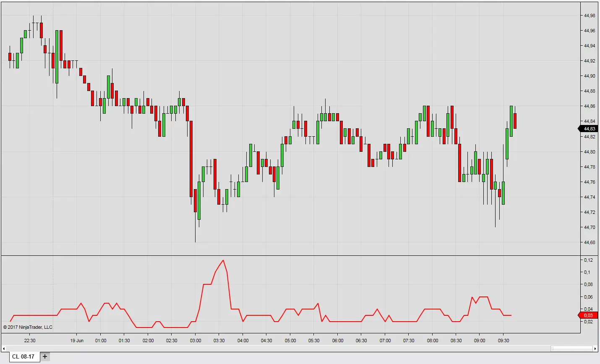Click the 44,88 price axis label
This screenshot has height=364, width=600.
point(590,91)
